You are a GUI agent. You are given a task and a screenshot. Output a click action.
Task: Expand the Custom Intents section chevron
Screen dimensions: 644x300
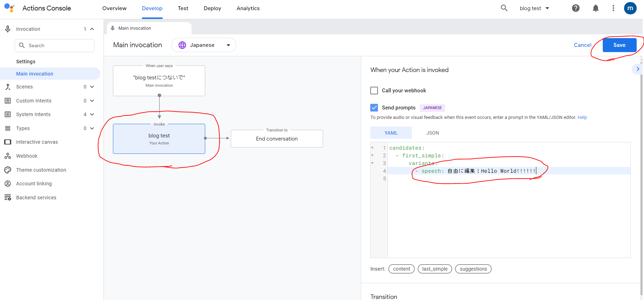(x=92, y=101)
